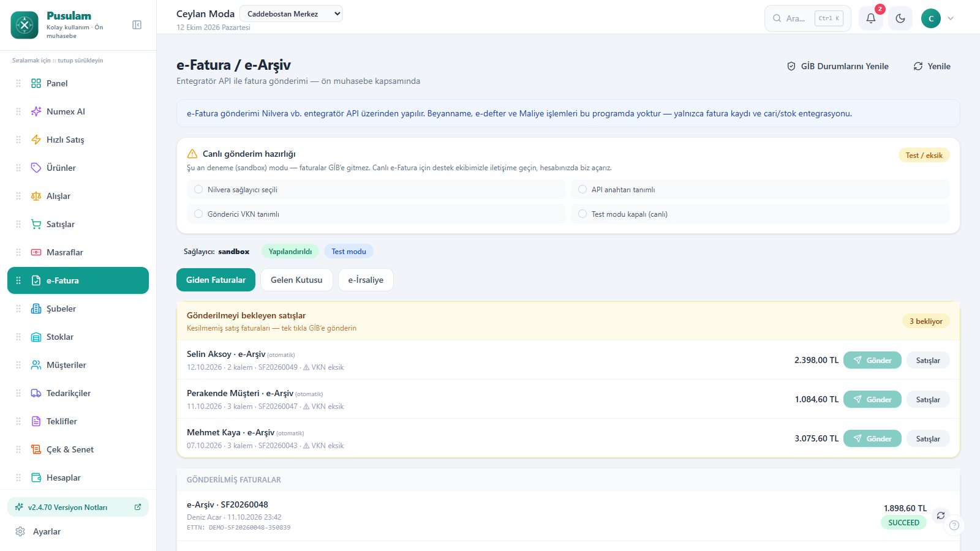Screen dimensions: 980x551
Task: Click the Şubeler building icon
Action: 36,309
